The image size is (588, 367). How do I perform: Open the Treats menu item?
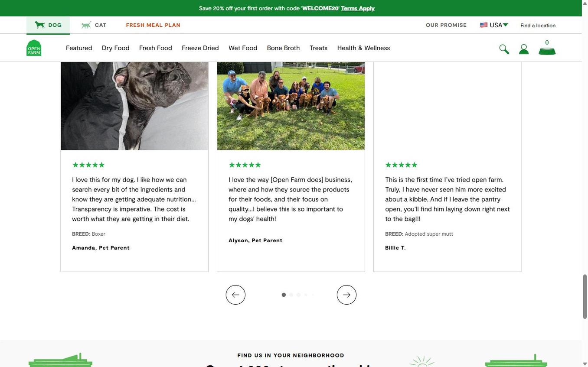318,48
